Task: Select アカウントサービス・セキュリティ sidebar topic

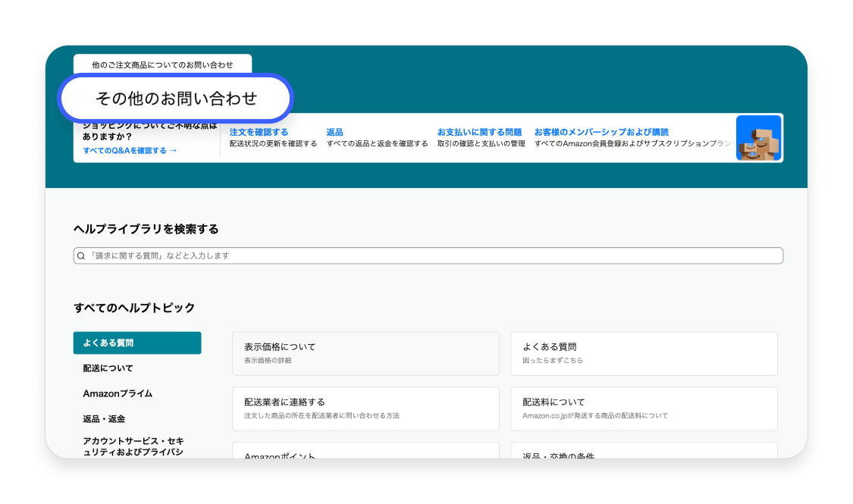Action: pos(133,446)
